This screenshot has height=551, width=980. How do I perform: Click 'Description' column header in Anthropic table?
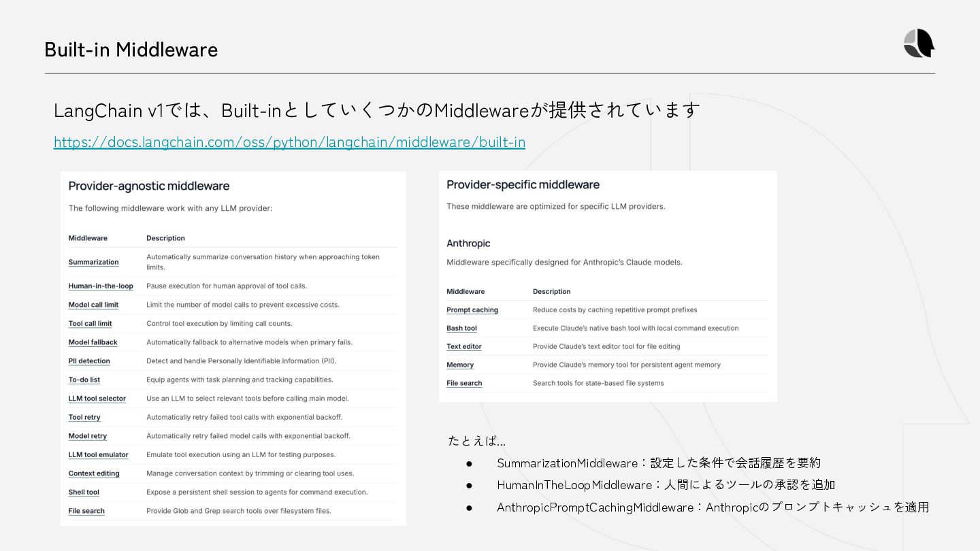pyautogui.click(x=552, y=291)
